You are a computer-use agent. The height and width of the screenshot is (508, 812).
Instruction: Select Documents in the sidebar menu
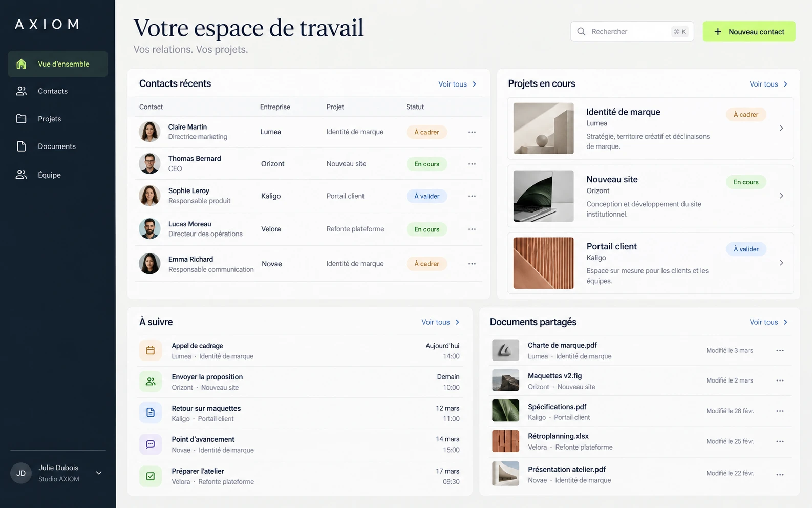coord(58,146)
